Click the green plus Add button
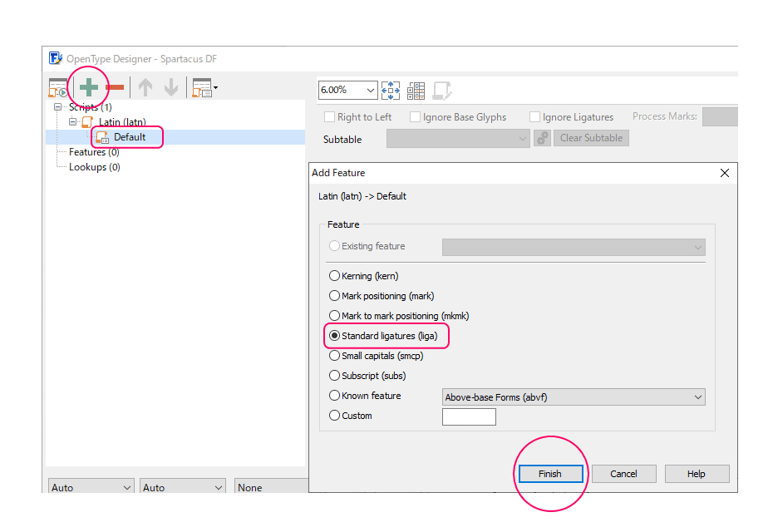Viewport: 773px width, 532px height. tap(89, 87)
